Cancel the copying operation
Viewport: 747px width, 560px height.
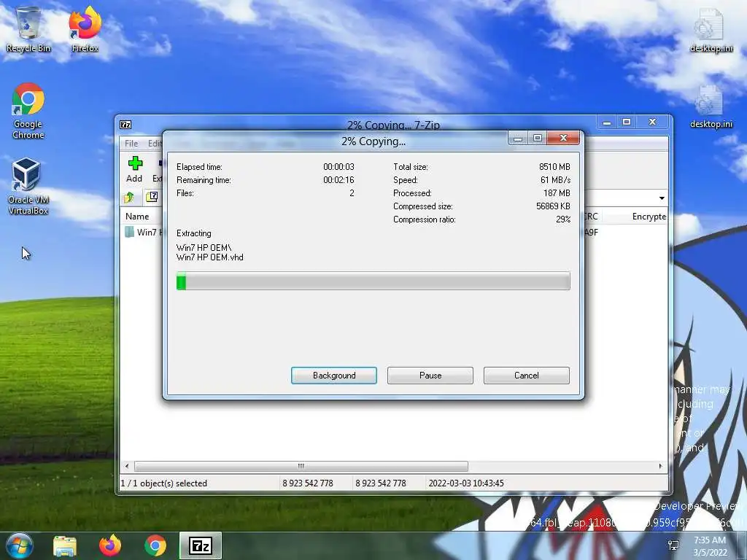click(527, 376)
